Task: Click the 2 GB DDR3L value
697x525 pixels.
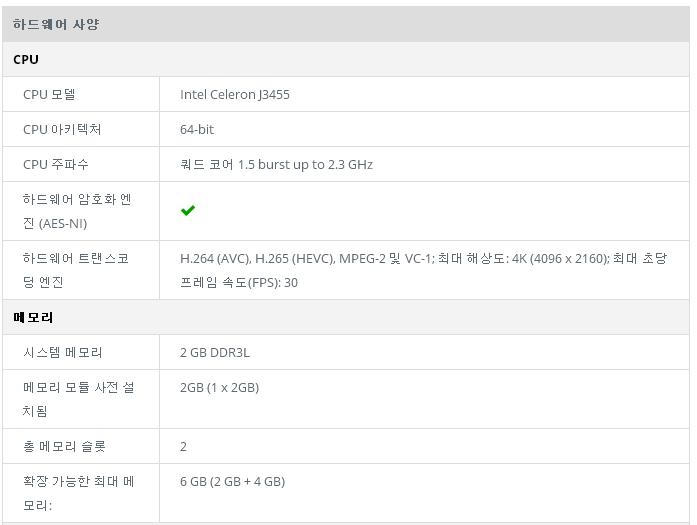Action: pos(215,353)
